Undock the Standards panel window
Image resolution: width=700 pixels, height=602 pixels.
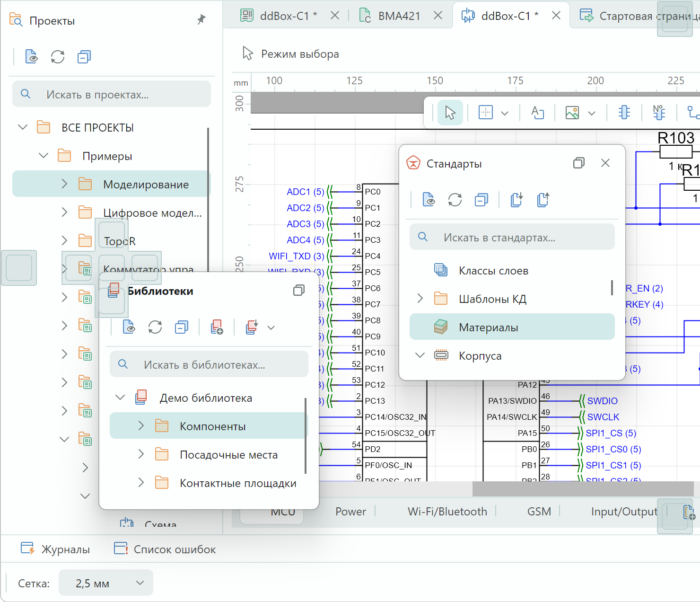(579, 163)
